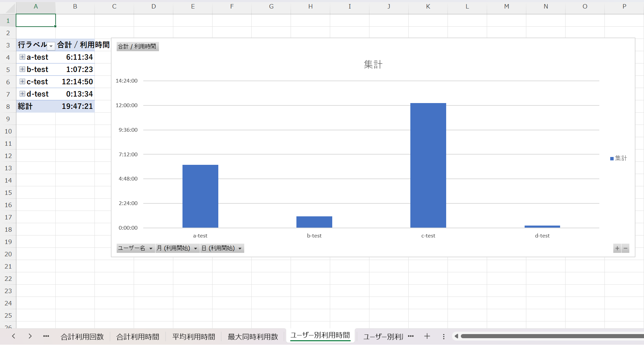Expand the d-test row group
Screen dimensions: 644x345
(x=22, y=94)
